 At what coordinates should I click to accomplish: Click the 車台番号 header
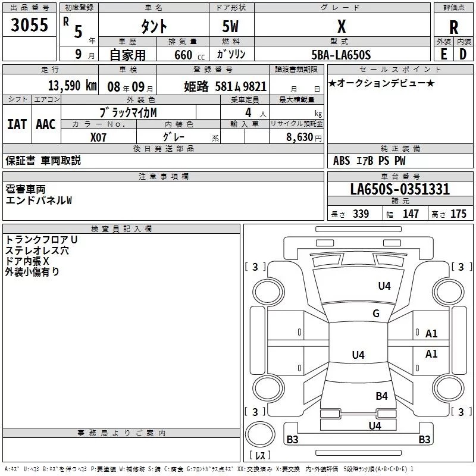point(400,176)
